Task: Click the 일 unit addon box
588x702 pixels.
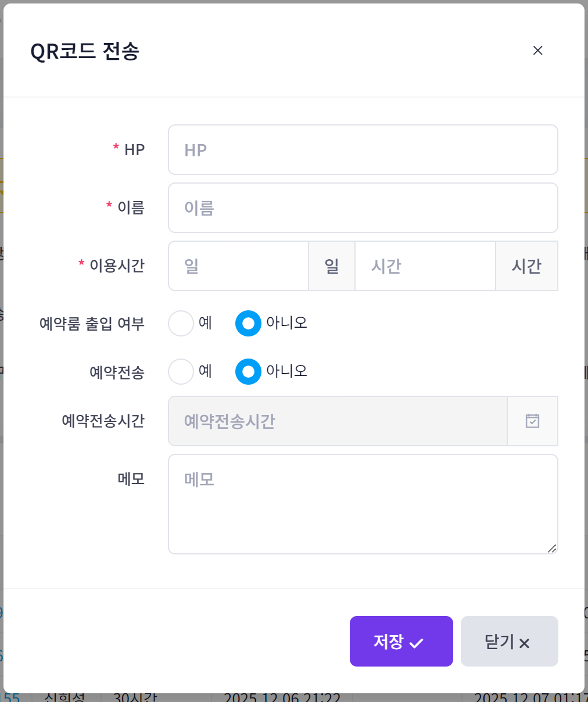Action: [332, 266]
